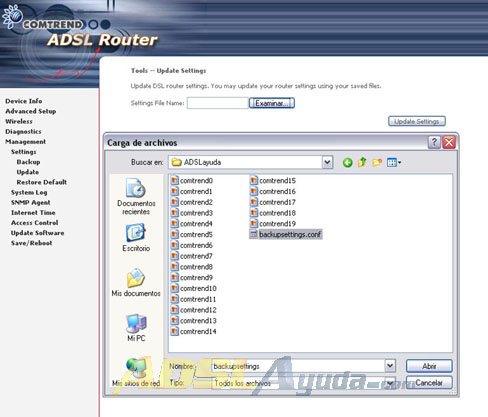Open Access Control page
This screenshot has height=417, width=488.
click(35, 222)
